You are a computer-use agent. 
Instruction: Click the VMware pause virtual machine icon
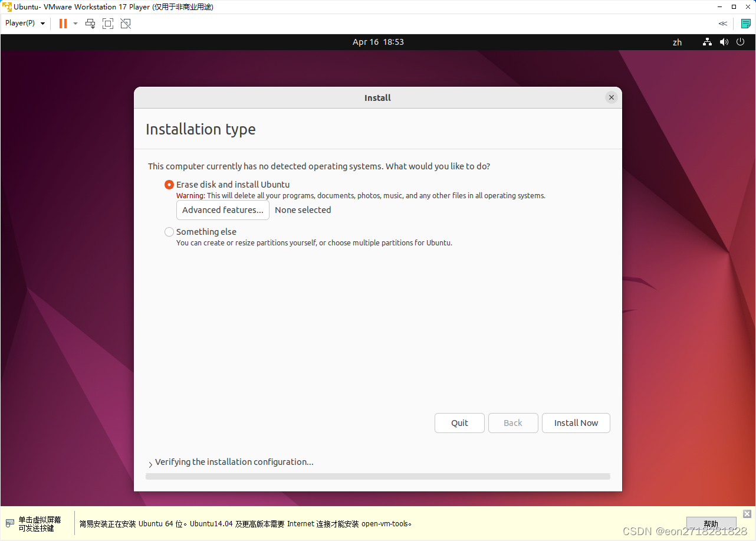point(63,24)
